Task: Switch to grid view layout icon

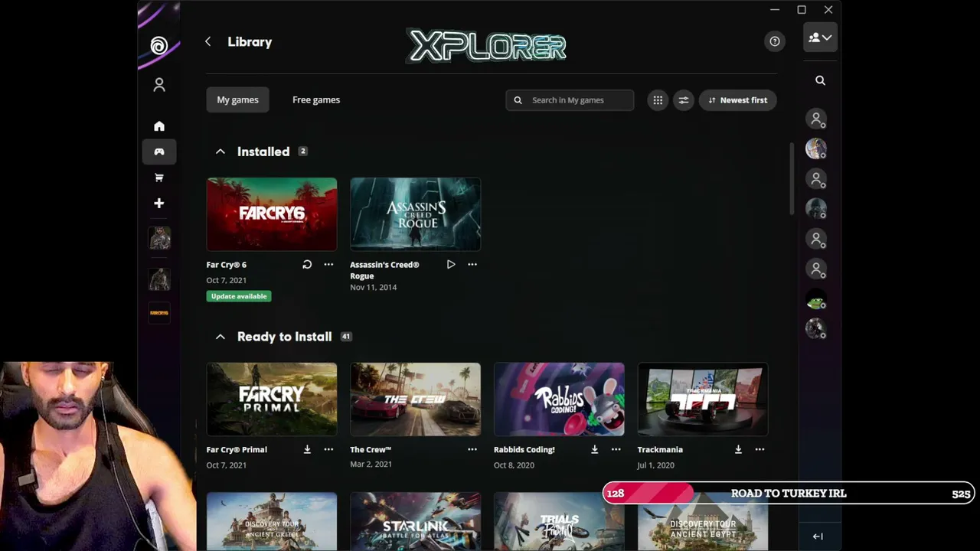Action: (658, 100)
